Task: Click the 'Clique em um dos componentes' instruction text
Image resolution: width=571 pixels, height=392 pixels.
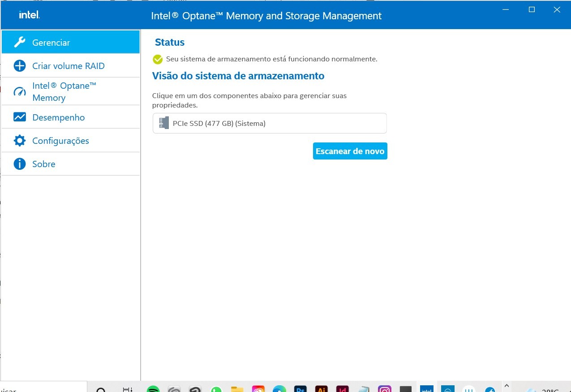Action: [249, 100]
